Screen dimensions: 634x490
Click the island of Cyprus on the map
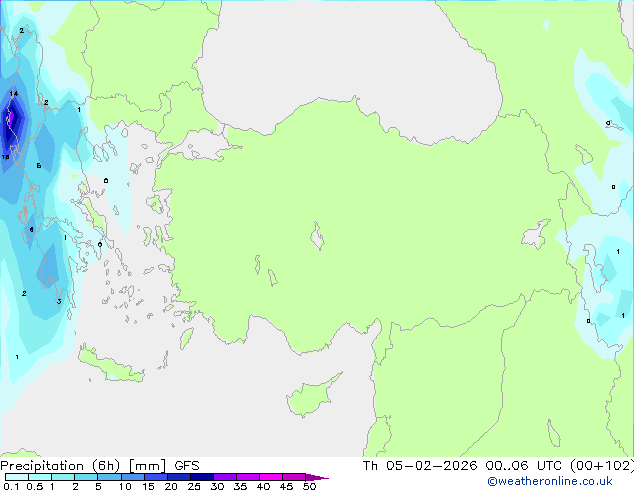tap(311, 397)
